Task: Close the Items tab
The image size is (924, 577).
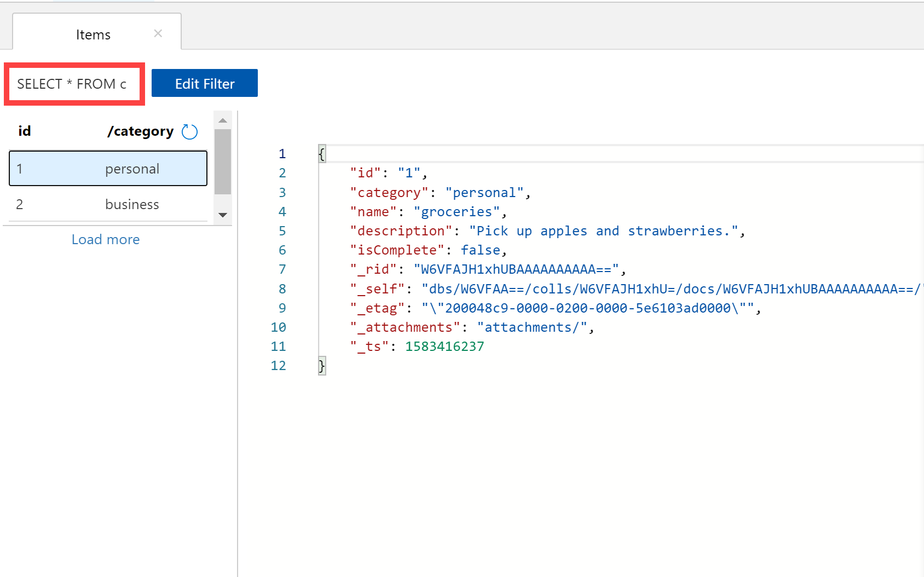Action: tap(158, 33)
